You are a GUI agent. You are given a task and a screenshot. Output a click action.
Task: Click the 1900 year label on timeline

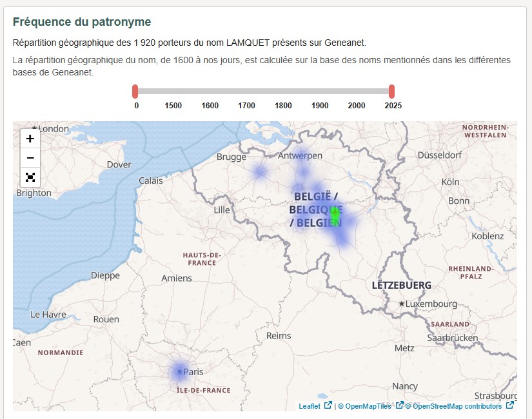[320, 106]
